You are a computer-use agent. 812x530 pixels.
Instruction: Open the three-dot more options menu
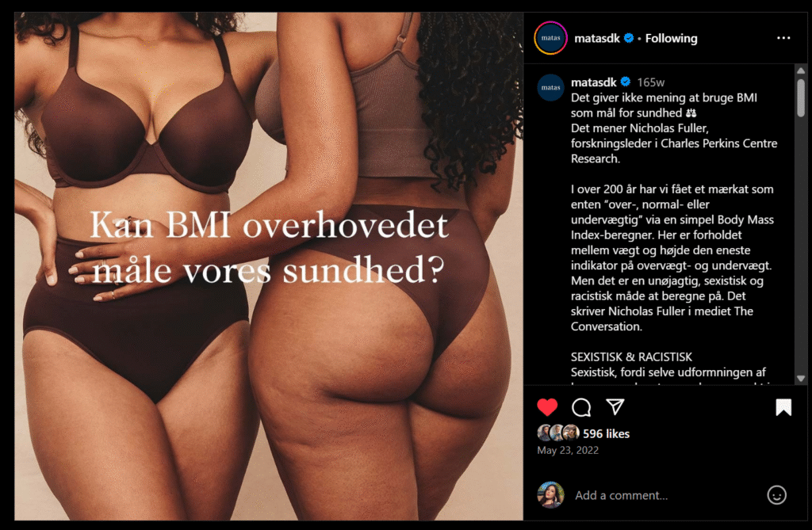(x=783, y=38)
